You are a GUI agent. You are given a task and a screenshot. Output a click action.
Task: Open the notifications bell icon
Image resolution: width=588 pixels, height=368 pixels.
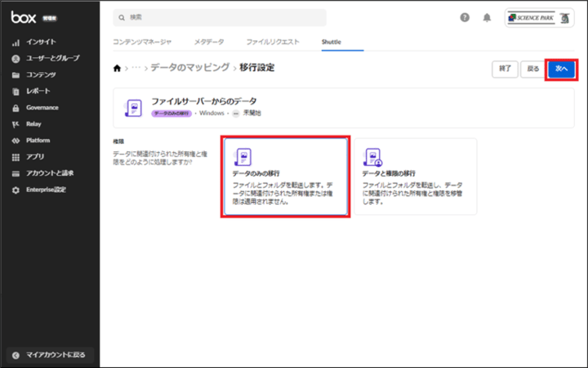point(487,17)
